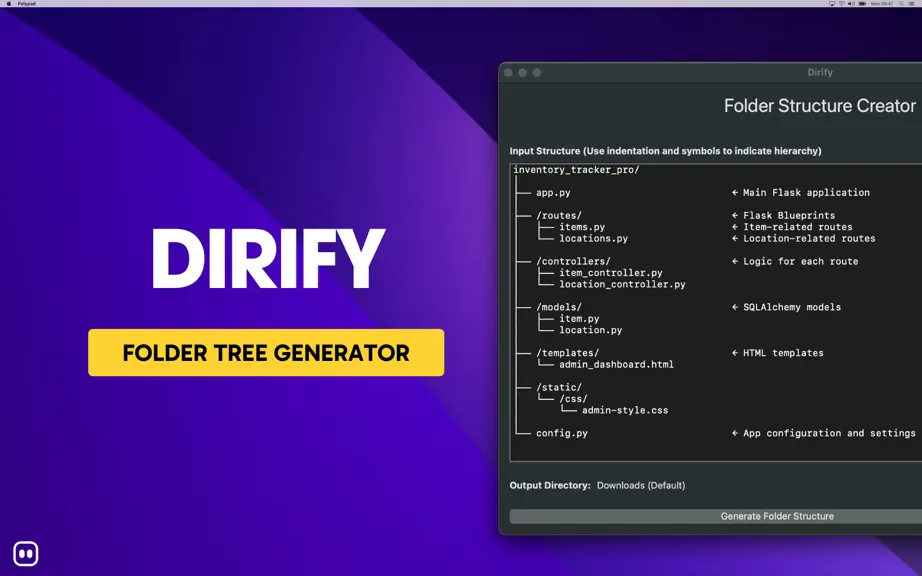
Task: Select item_controller.py entry
Action: coord(610,273)
